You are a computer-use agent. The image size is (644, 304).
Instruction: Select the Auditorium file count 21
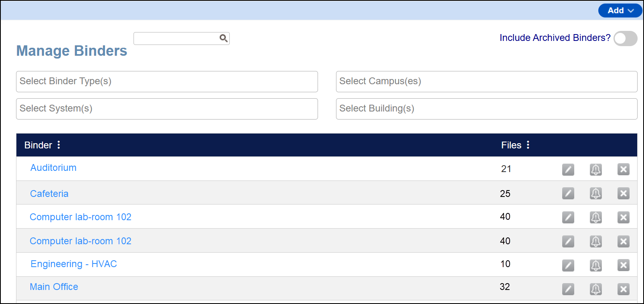pyautogui.click(x=506, y=169)
